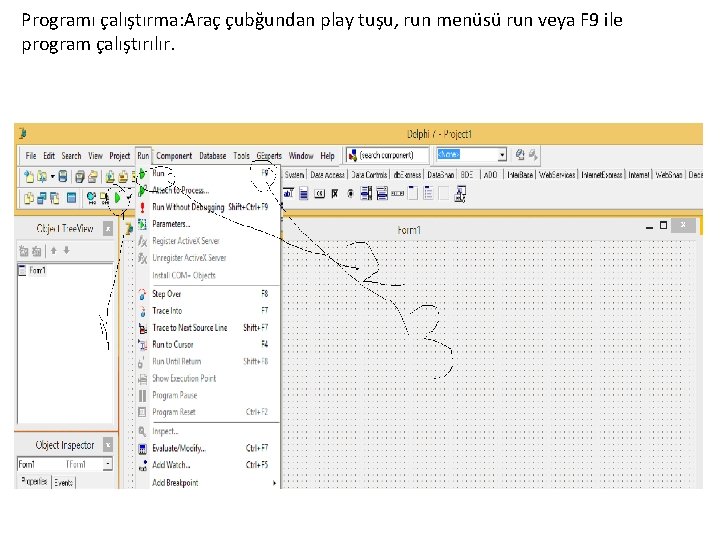Viewport: 720px width, 540px height.
Task: Select the Edit (abI) component in palette
Action: pyautogui.click(x=288, y=193)
